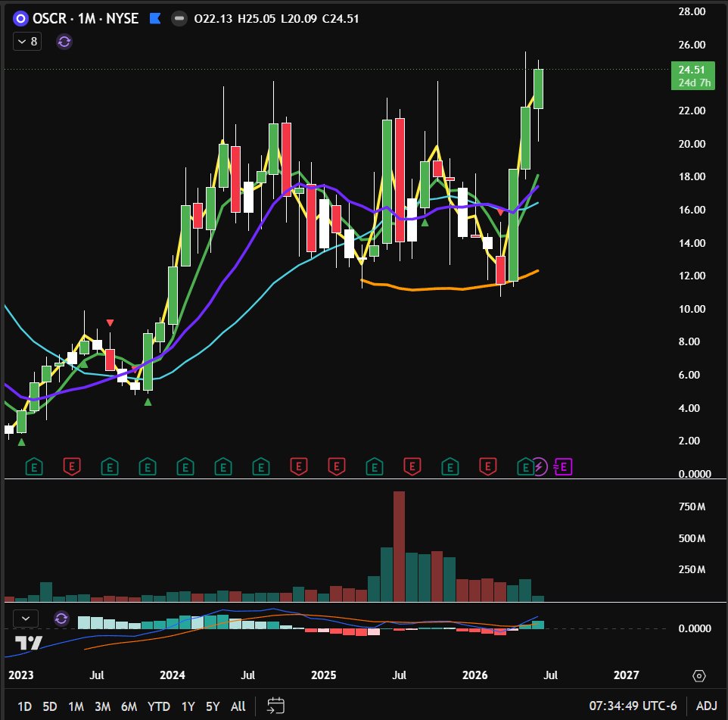This screenshot has height=720, width=728.
Task: Click the blue flag icon beside NYSE
Action: coord(155,19)
